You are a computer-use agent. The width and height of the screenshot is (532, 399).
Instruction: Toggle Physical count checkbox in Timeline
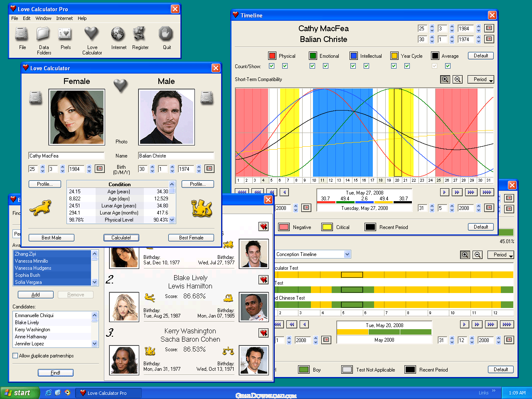click(x=271, y=66)
